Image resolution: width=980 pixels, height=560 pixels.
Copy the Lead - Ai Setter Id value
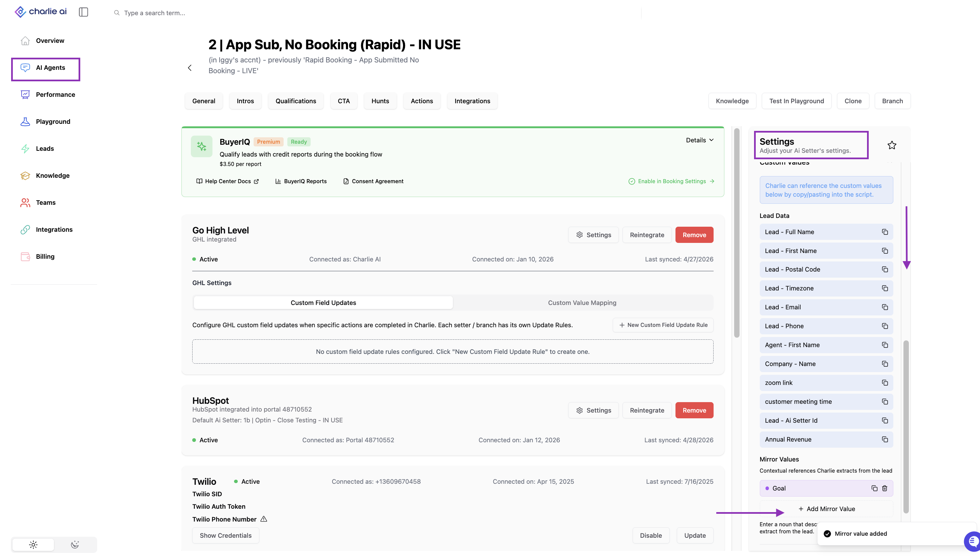(885, 420)
